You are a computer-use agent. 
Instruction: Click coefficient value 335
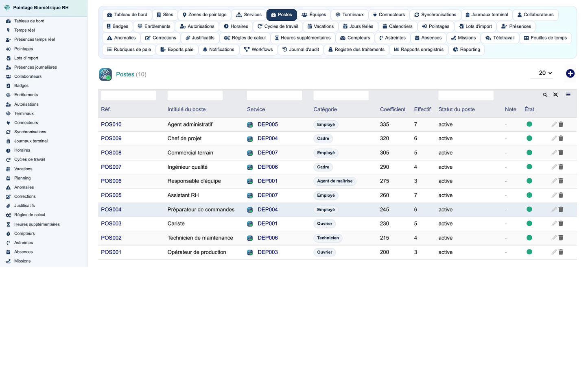[385, 124]
